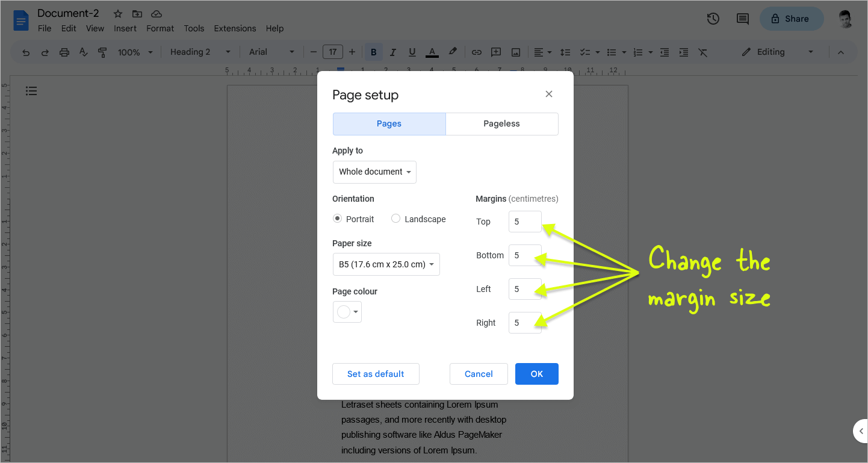Open the Heading 2 styles dropdown
Screen dimensions: 868x463
click(x=199, y=52)
